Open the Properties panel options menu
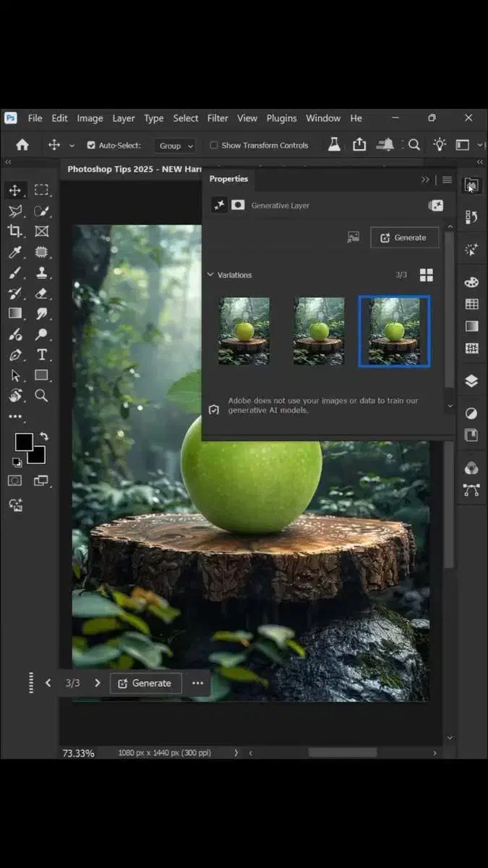Screen dimensions: 488x868 pyautogui.click(x=447, y=179)
